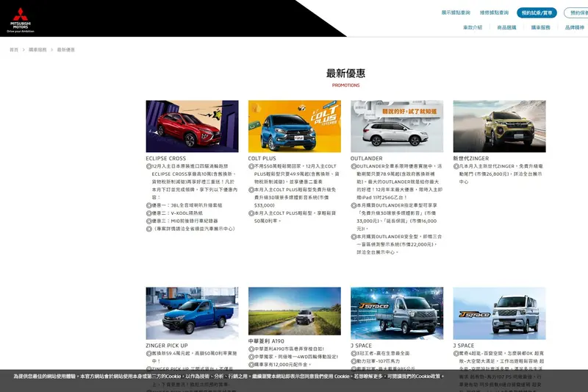Click the 預約保養 button at the page edge
Screen dimensions: 588x392
576,13
